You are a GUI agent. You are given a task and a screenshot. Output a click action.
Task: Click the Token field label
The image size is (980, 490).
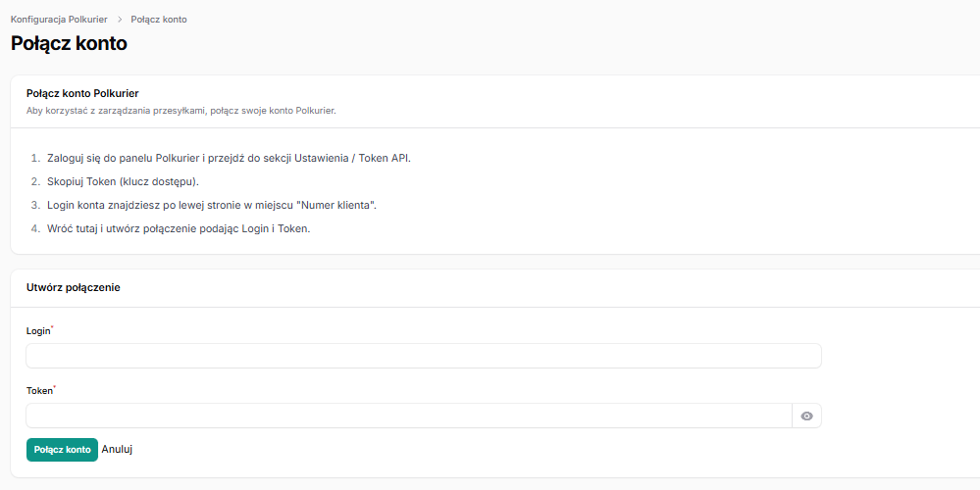pos(38,391)
